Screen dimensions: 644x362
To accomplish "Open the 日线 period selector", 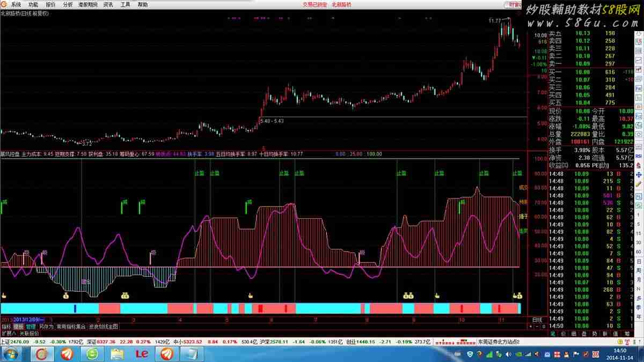I will 537,319.
